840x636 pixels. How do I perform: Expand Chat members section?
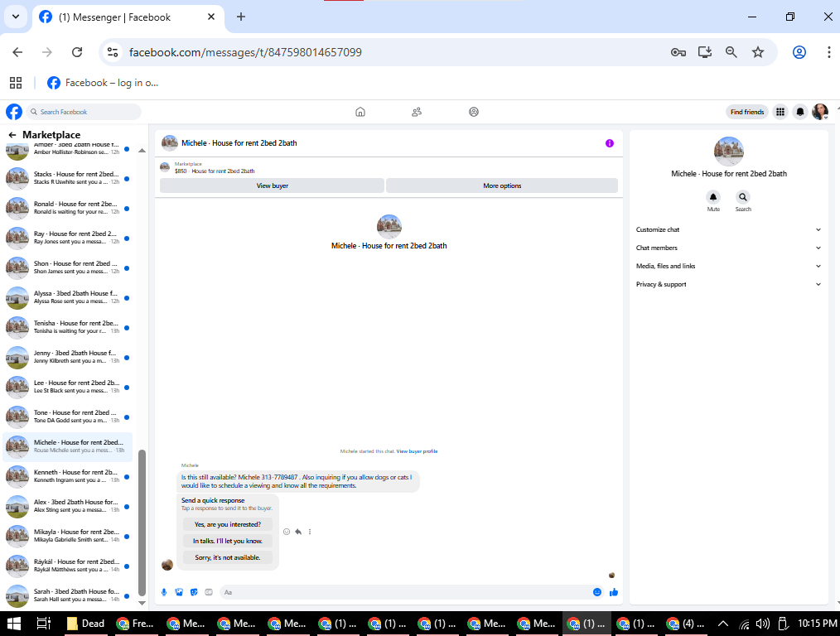coord(728,248)
